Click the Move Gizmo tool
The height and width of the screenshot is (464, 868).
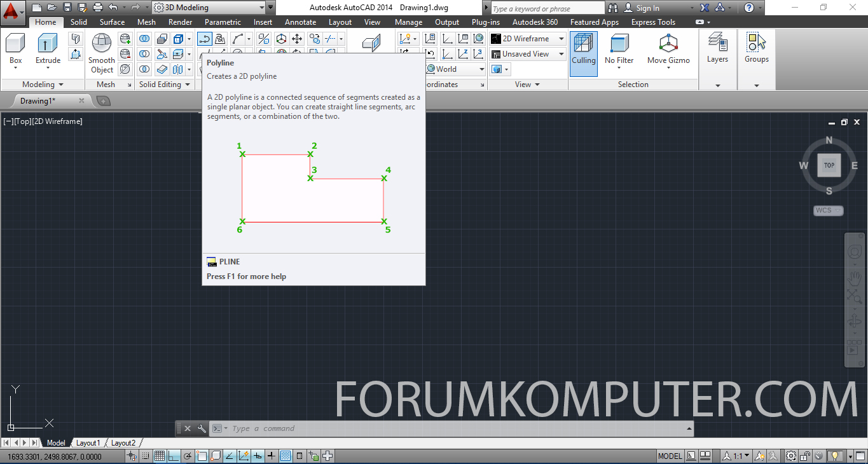pyautogui.click(x=668, y=51)
